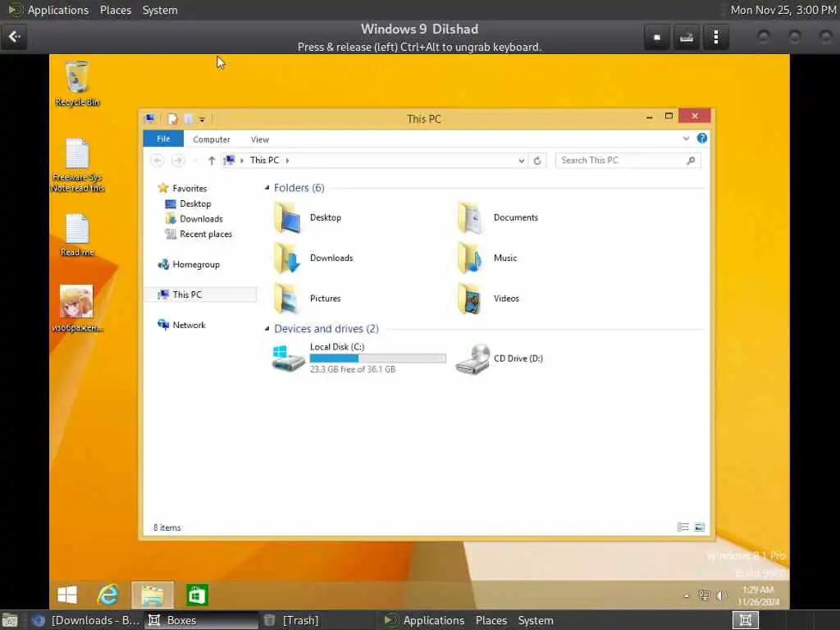Click This PC breadcrumb in address bar

point(265,160)
